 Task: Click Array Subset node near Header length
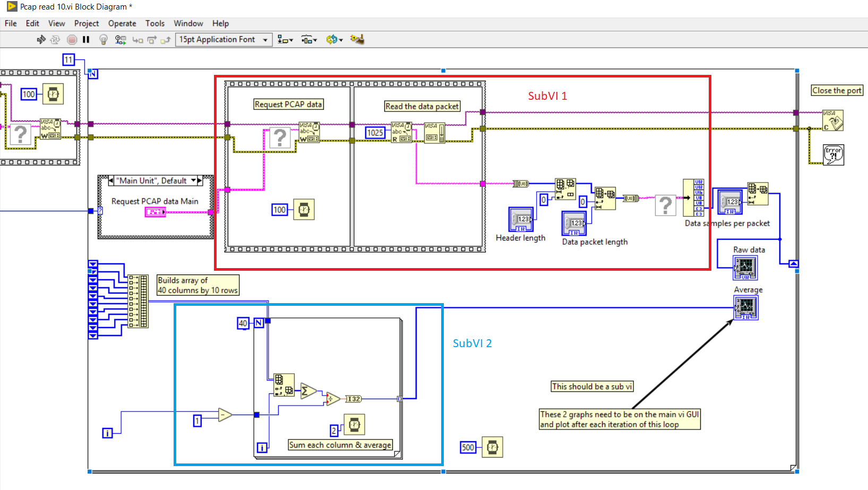click(565, 190)
